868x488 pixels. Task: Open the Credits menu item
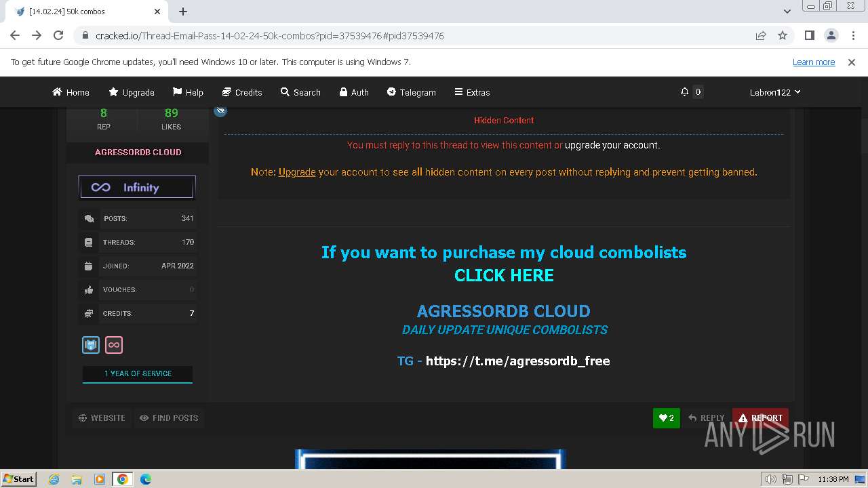tap(242, 92)
